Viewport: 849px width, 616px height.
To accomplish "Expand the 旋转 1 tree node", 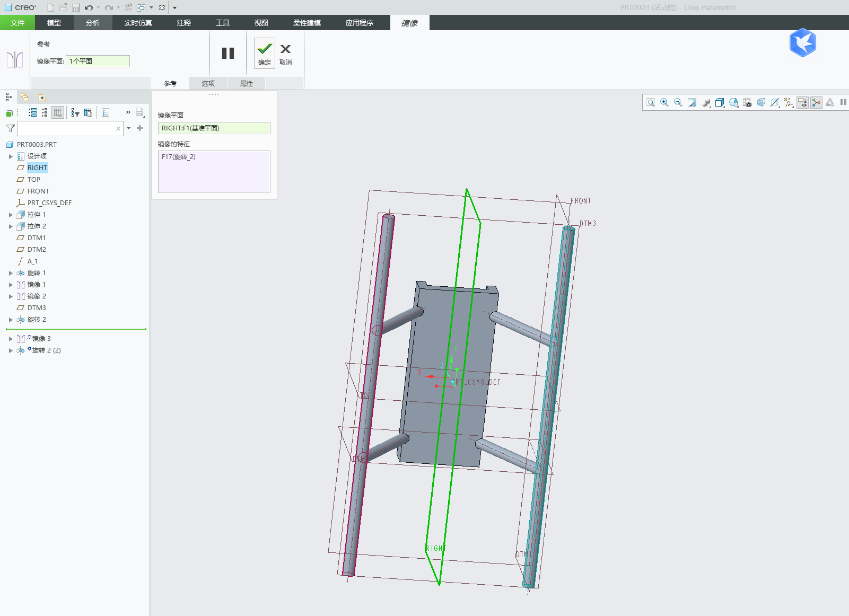I will tap(11, 273).
